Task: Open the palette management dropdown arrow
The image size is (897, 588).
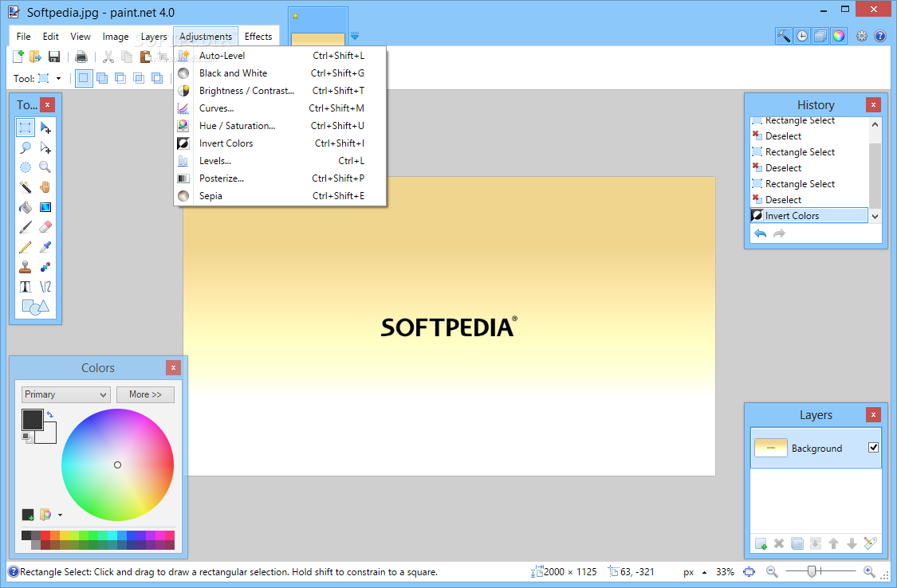Action: coord(60,515)
